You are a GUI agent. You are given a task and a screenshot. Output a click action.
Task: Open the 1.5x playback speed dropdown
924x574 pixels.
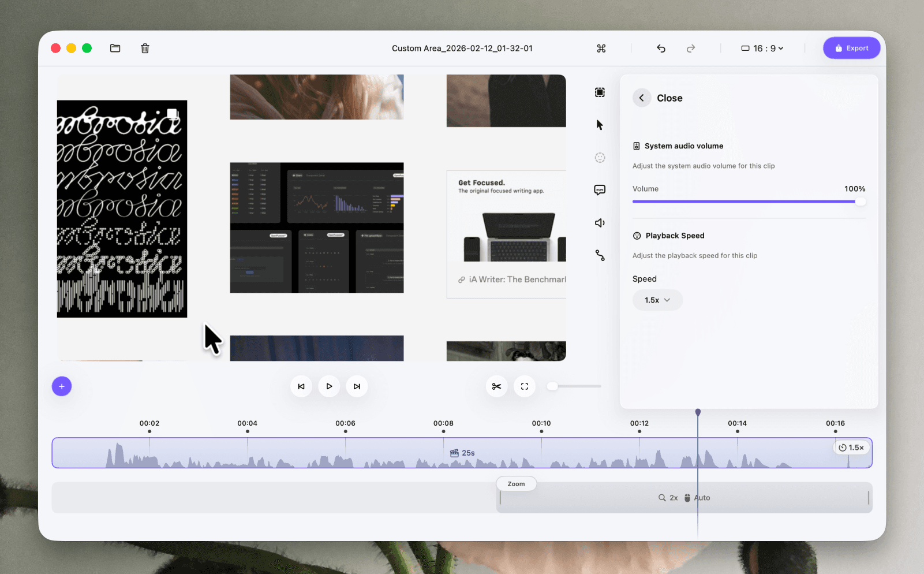pyautogui.click(x=657, y=300)
